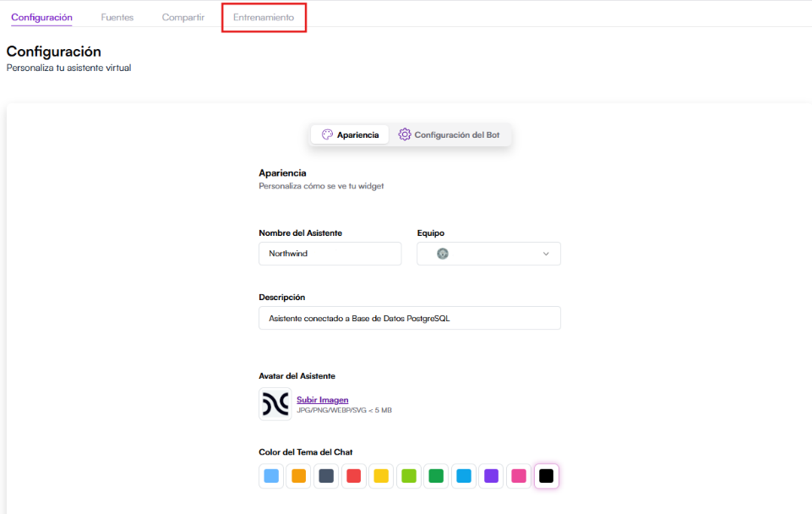This screenshot has width=812, height=514.
Task: Choose the dark slate gray color swatch
Action: 326,476
